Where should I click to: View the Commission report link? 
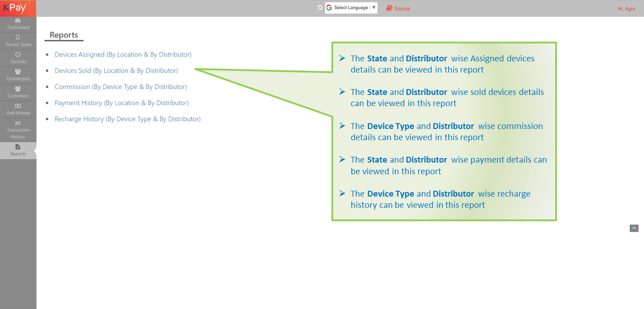121,87
